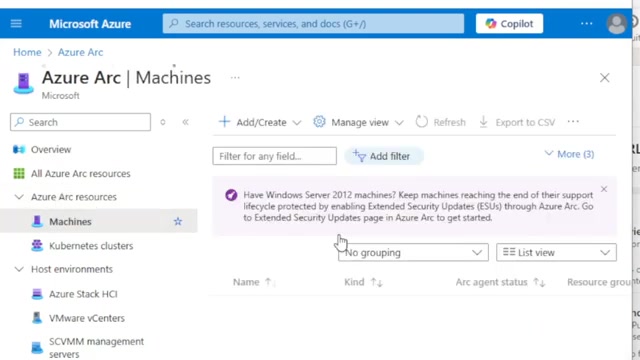
Task: Open the top bar more options ellipsis
Action: [587, 24]
